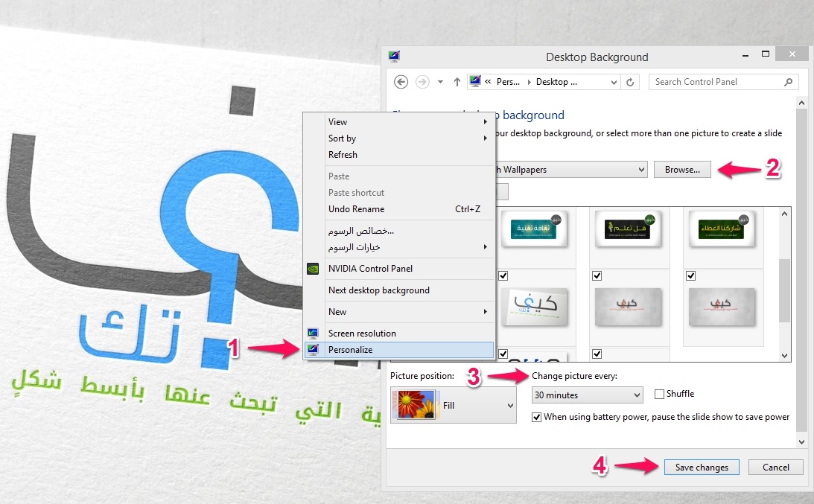Uncheck pause slide show on battery power

[537, 417]
